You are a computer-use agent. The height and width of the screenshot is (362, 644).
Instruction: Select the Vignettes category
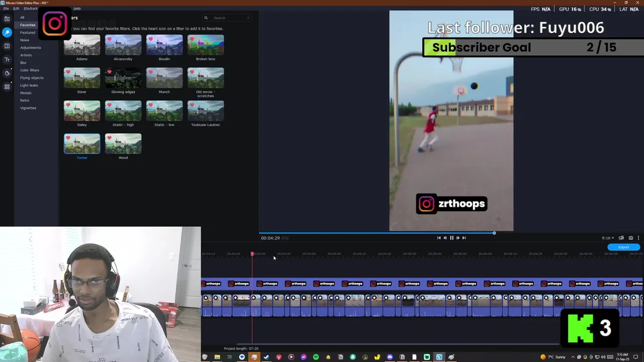click(x=28, y=108)
